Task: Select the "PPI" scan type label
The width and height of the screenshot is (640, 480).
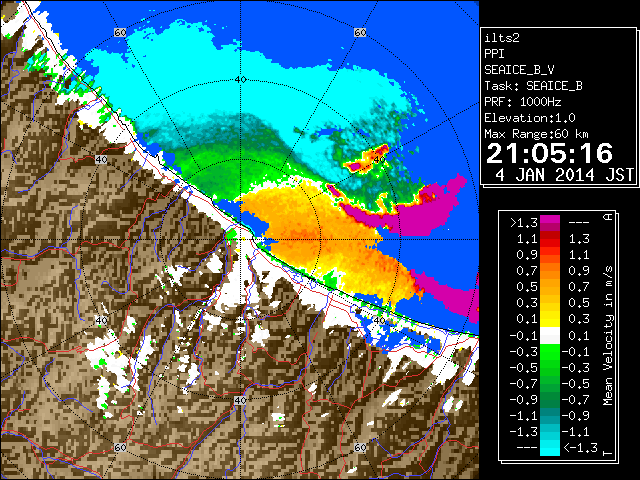Action: (494, 54)
